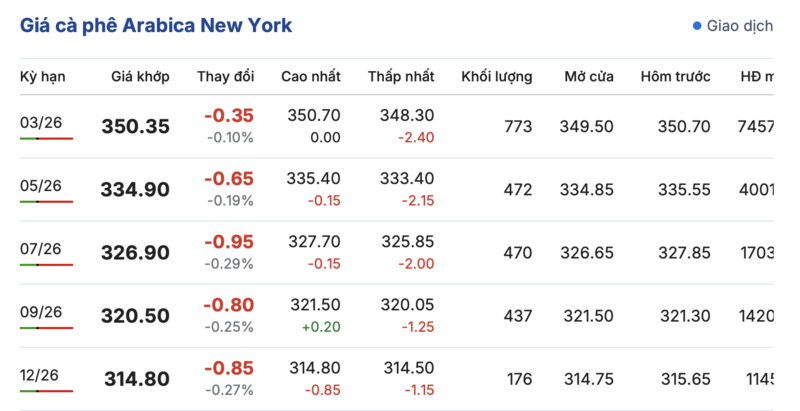Open the 07/26 contract row

click(41, 248)
